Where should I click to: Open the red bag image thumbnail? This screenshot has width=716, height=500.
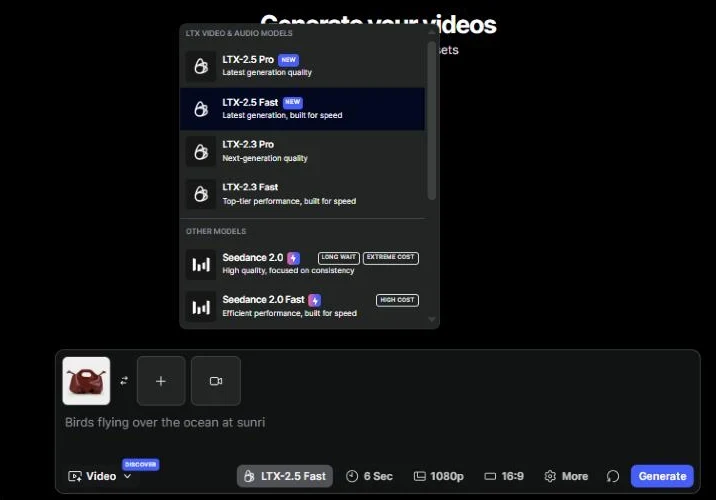tap(86, 381)
